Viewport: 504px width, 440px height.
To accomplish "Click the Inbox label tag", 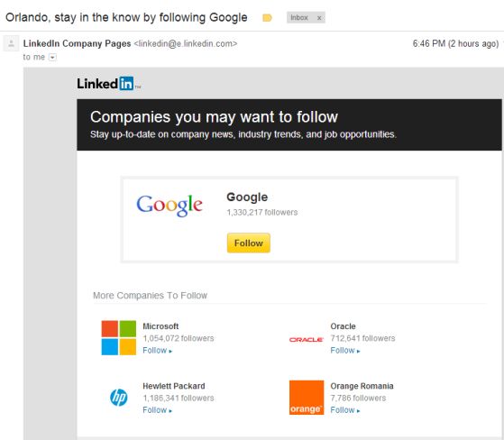I will click(x=299, y=18).
